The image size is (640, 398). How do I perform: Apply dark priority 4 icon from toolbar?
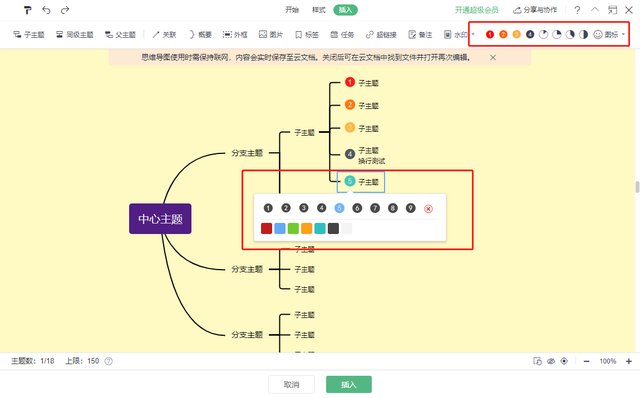click(x=530, y=35)
